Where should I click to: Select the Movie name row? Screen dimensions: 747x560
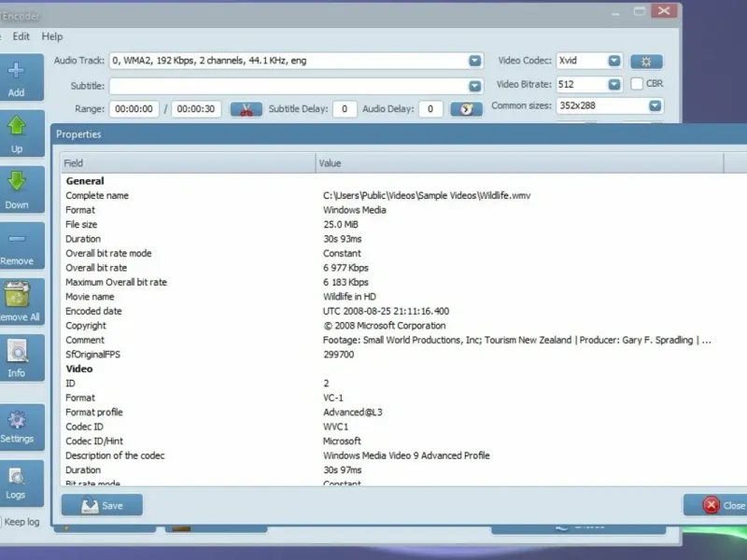point(404,297)
